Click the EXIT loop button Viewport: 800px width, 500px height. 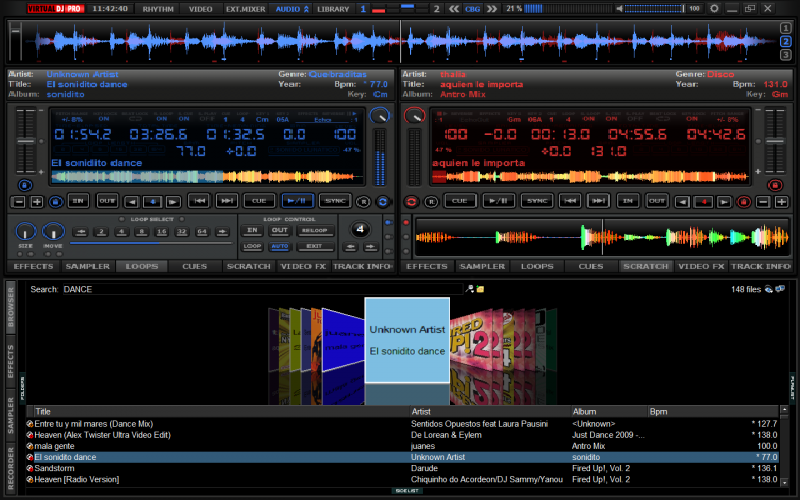pos(314,246)
